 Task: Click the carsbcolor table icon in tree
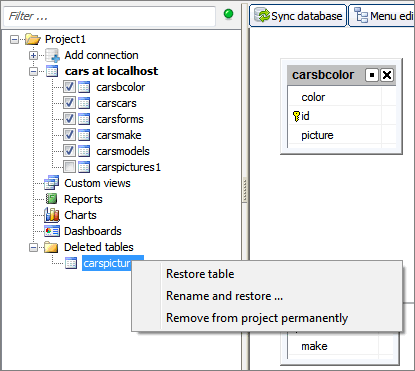(x=84, y=87)
